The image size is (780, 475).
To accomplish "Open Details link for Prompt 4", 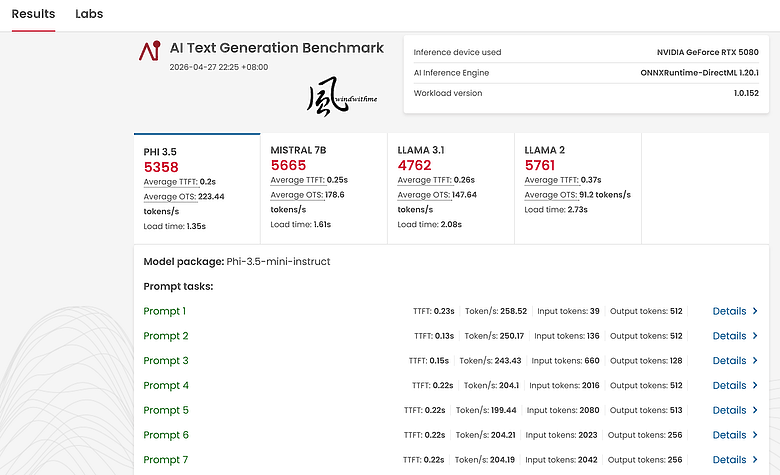I will (x=729, y=386).
